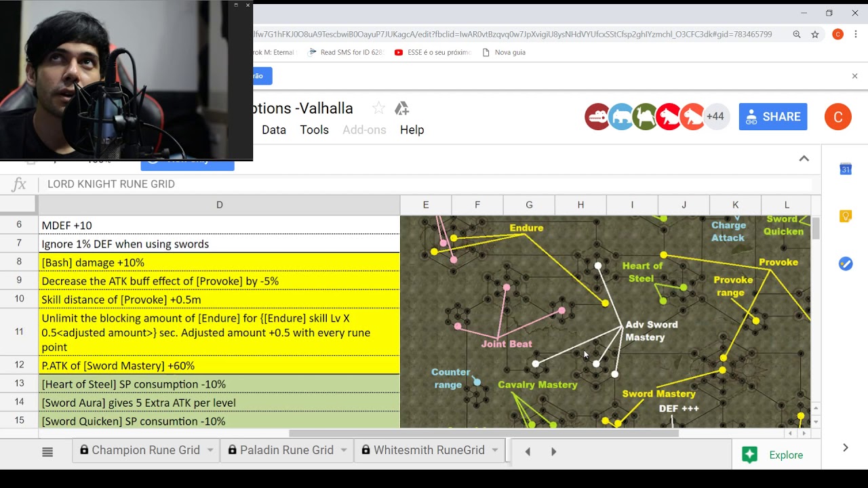Click the +44 more viewers badge
This screenshot has width=868, height=488.
(x=715, y=117)
